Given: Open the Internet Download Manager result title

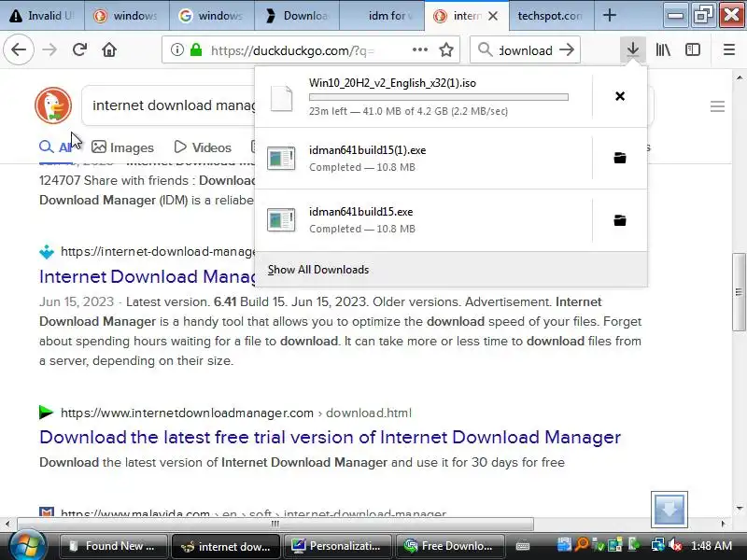Looking at the screenshot, I should [148, 276].
